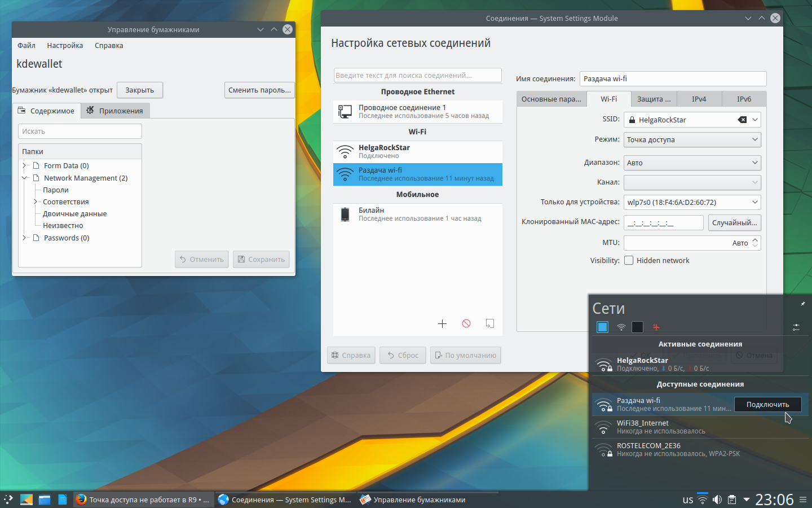Open network applet settings sliders icon
This screenshot has width=812, height=508.
point(796,327)
